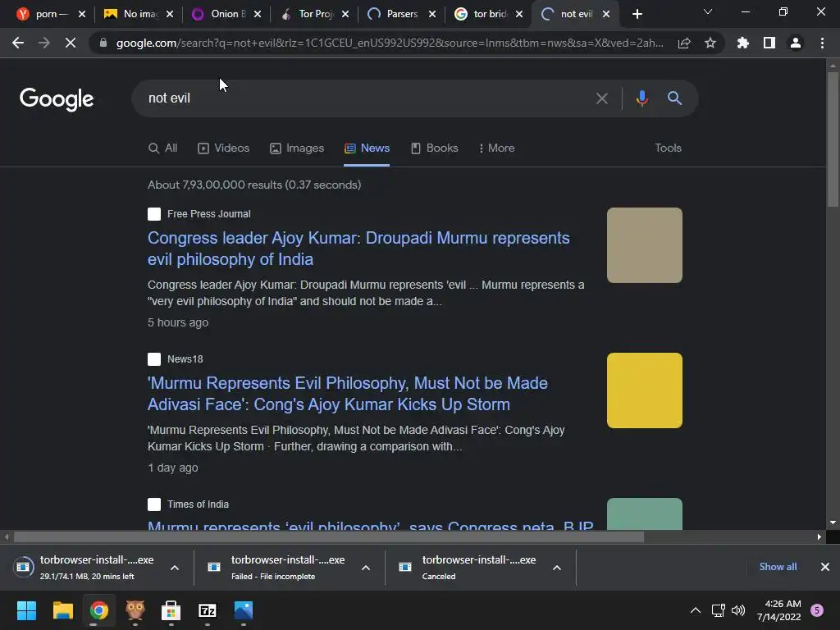This screenshot has width=840, height=630.
Task: Open the Photos app on the taskbar
Action: 243,610
